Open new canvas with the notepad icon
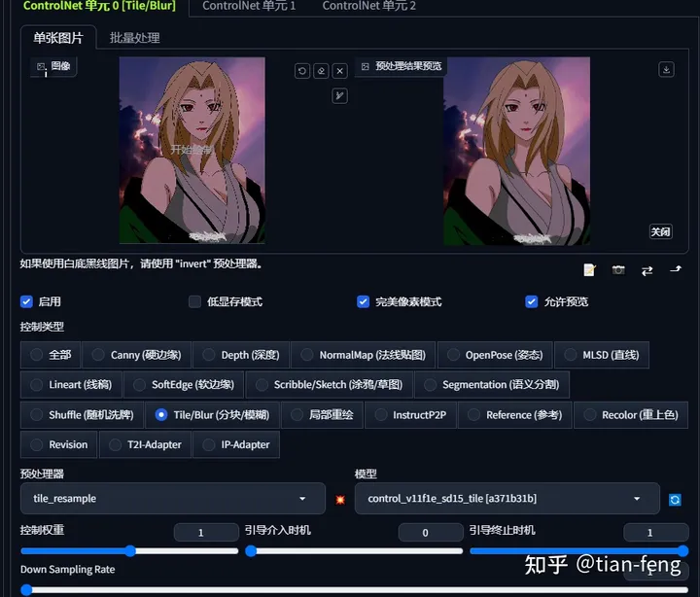This screenshot has height=597, width=700. [x=589, y=270]
